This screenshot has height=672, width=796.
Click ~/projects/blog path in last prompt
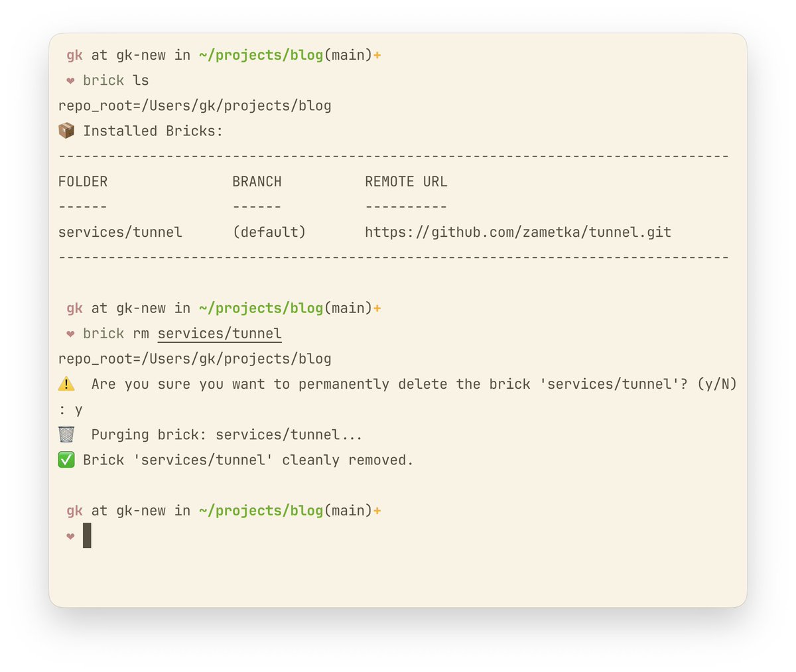(x=261, y=511)
